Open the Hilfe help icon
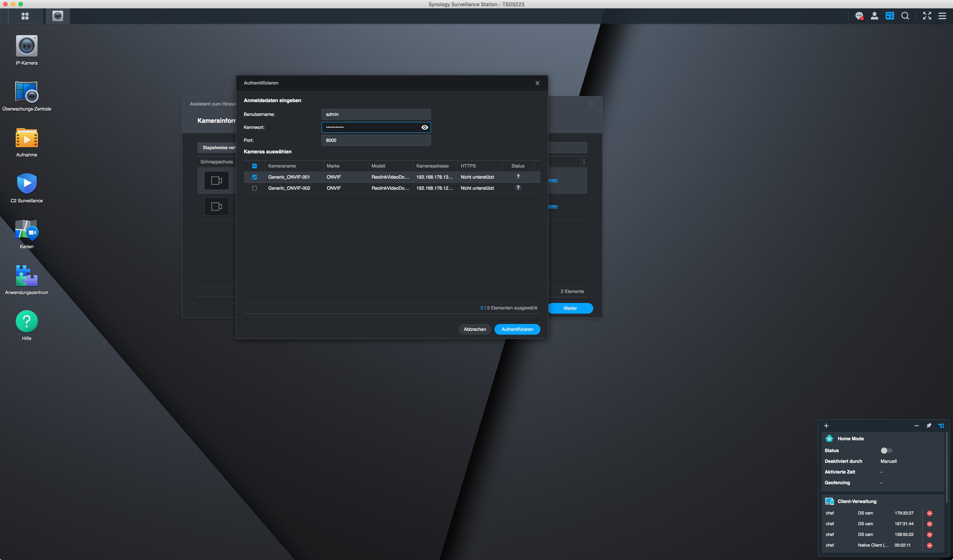The image size is (953, 560). click(26, 321)
